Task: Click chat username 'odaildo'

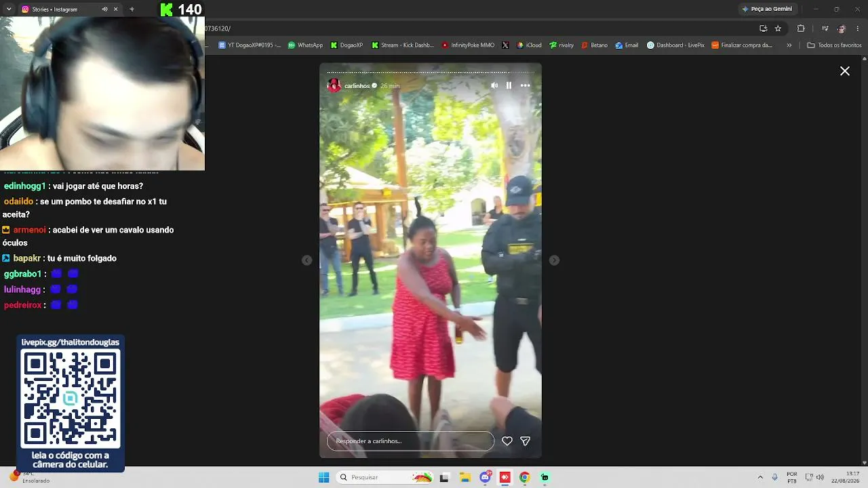Action: (x=18, y=202)
